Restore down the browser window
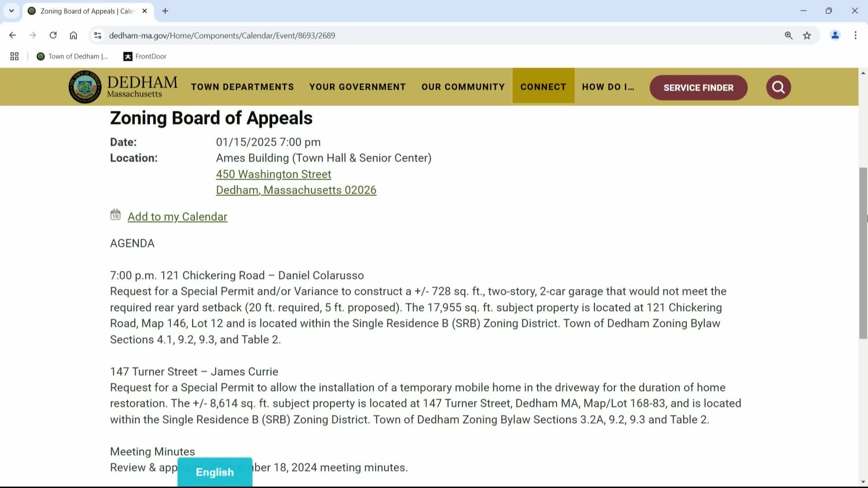Screen dimensions: 868x488 (x=829, y=11)
